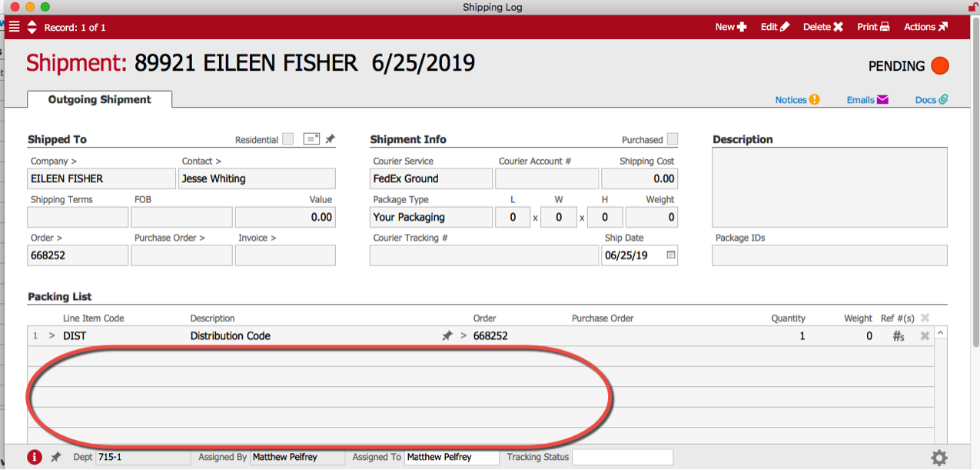Click the Dept field 715-1
This screenshot has height=470, width=980.
143,457
